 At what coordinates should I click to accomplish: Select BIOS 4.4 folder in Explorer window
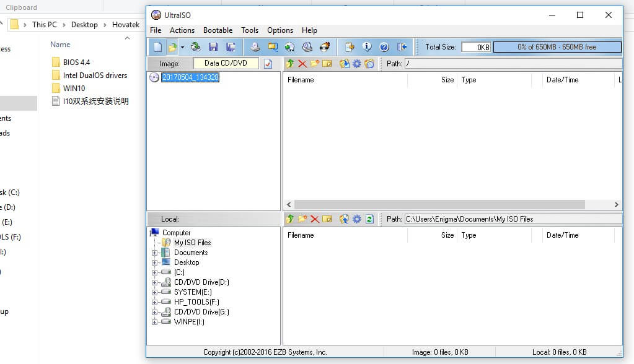(x=76, y=63)
